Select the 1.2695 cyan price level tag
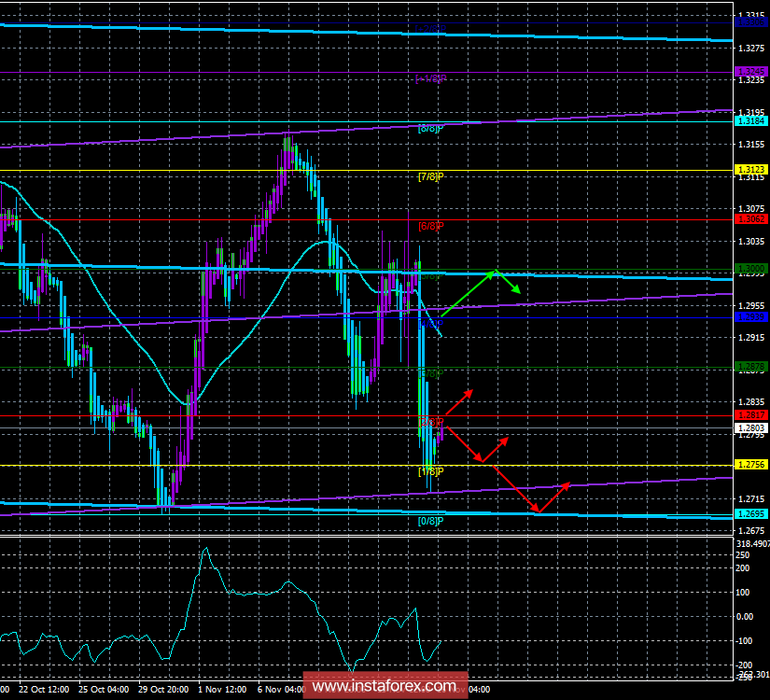 pos(750,514)
